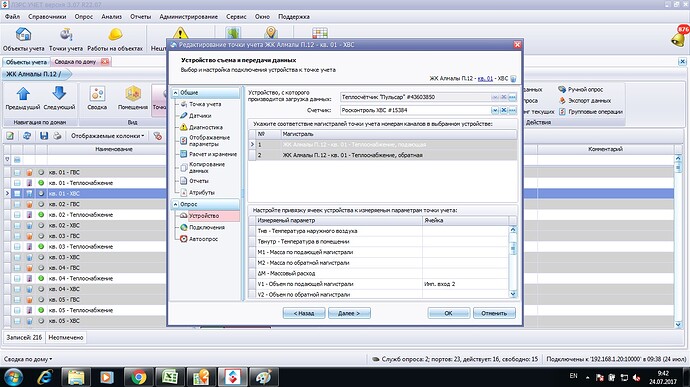Image resolution: width=690 pixels, height=387 pixels.
Task: Follow the кв. 01 link in the dialog header
Action: [485, 79]
